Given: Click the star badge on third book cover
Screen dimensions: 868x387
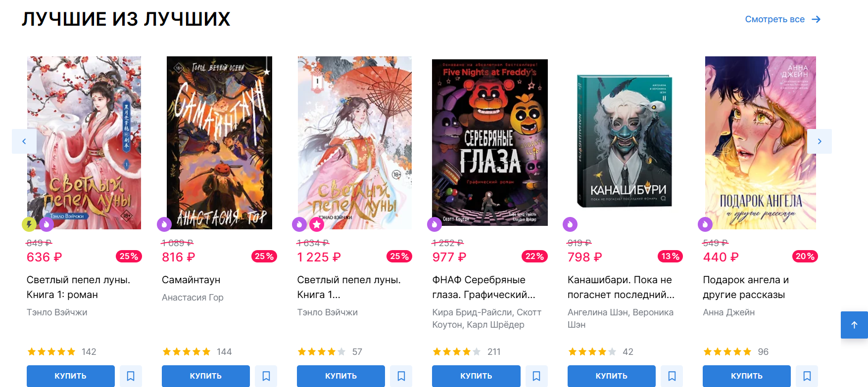Looking at the screenshot, I should [x=317, y=224].
